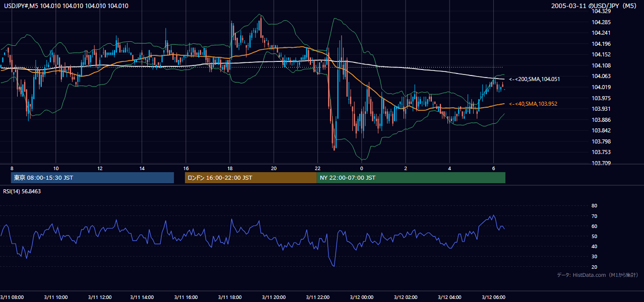This screenshot has width=644, height=302.
Task: Click price axis label 104.285
Action: pos(601,22)
